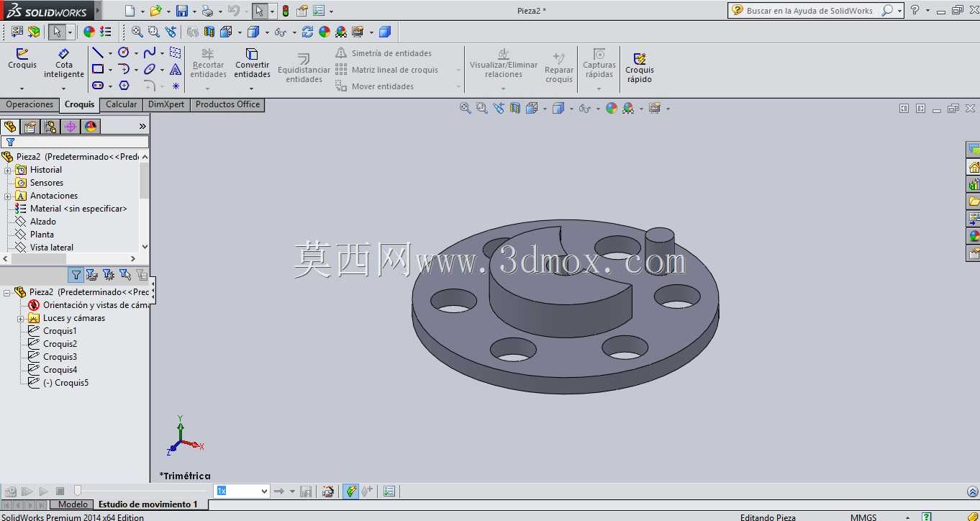This screenshot has height=521, width=980.
Task: Click Reparar croquis
Action: click(559, 67)
